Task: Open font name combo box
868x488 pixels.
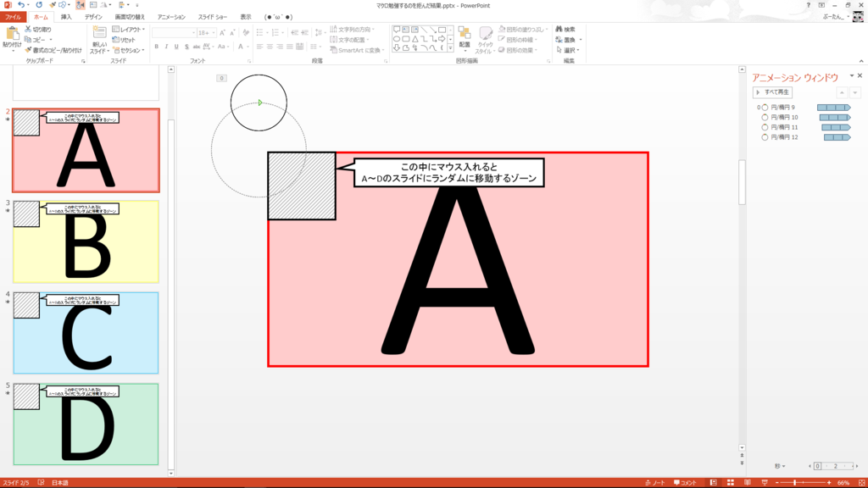Action: click(x=174, y=33)
